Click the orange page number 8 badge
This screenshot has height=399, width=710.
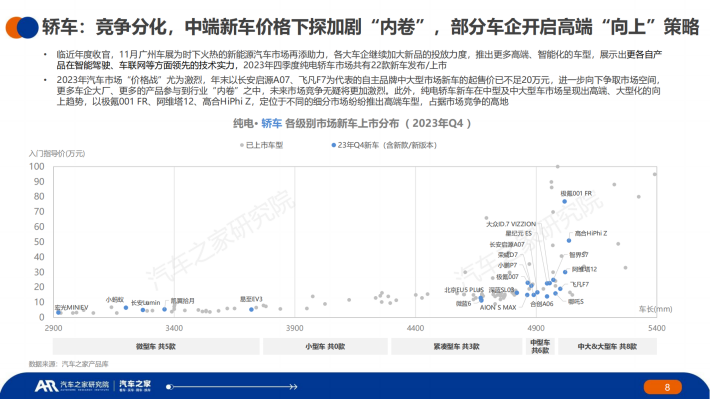pyautogui.click(x=662, y=387)
